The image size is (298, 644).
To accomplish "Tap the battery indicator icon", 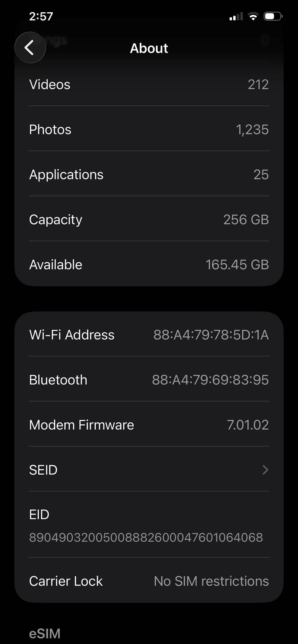I will 273,16.
